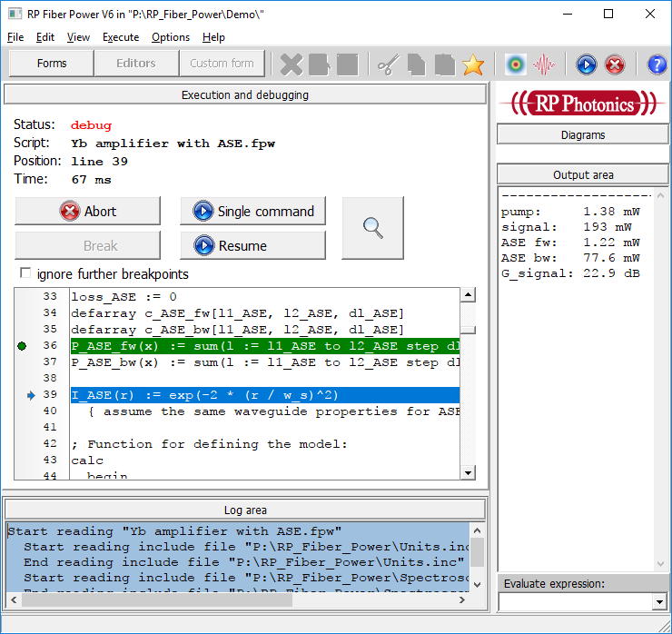
Task: Click the Single command button
Action: [x=252, y=211]
